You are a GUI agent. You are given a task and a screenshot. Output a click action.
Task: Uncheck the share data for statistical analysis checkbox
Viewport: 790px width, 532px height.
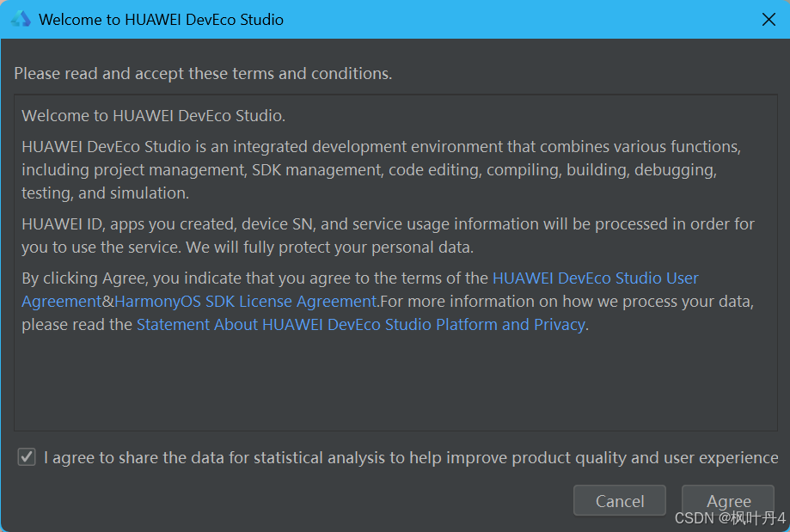[27, 457]
